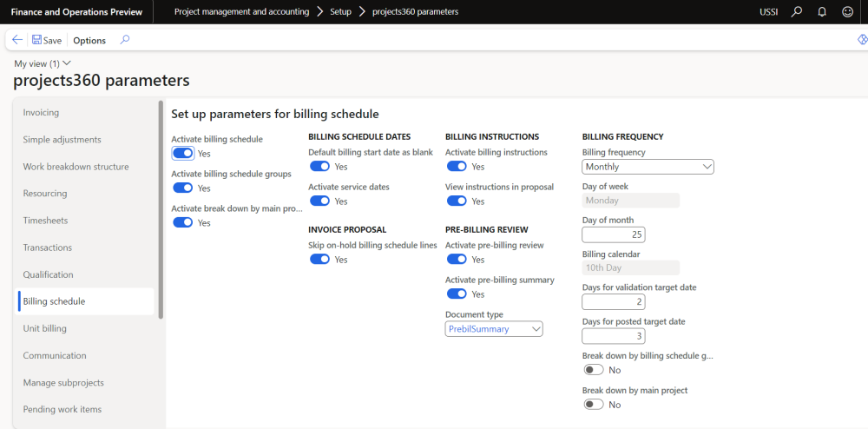Select the Unit billing tab
Viewport: 868px width, 429px height.
[45, 328]
